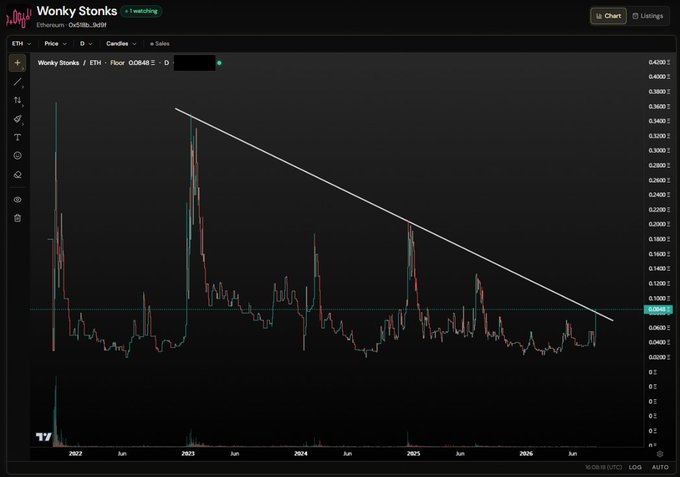
Task: Open chart settings gear icon
Action: (660, 454)
